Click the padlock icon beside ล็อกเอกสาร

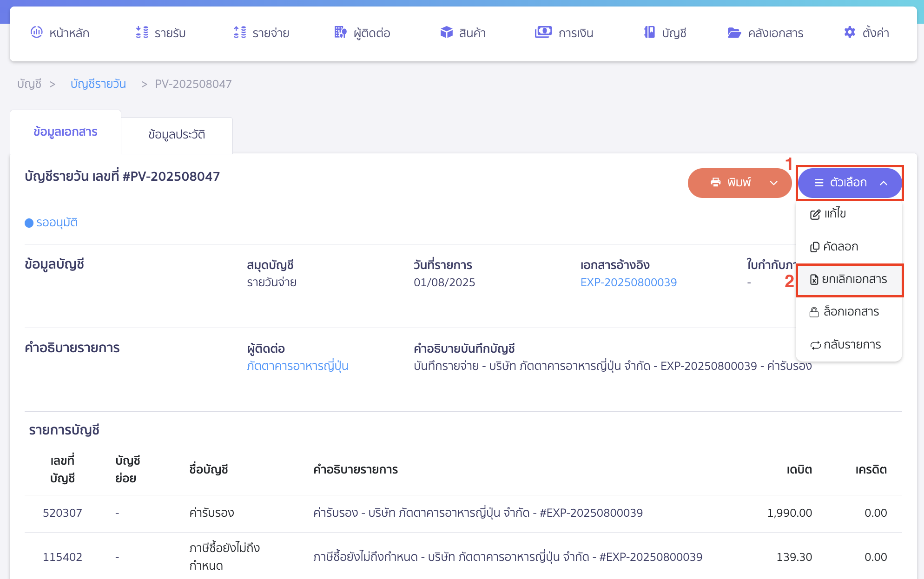pos(814,312)
